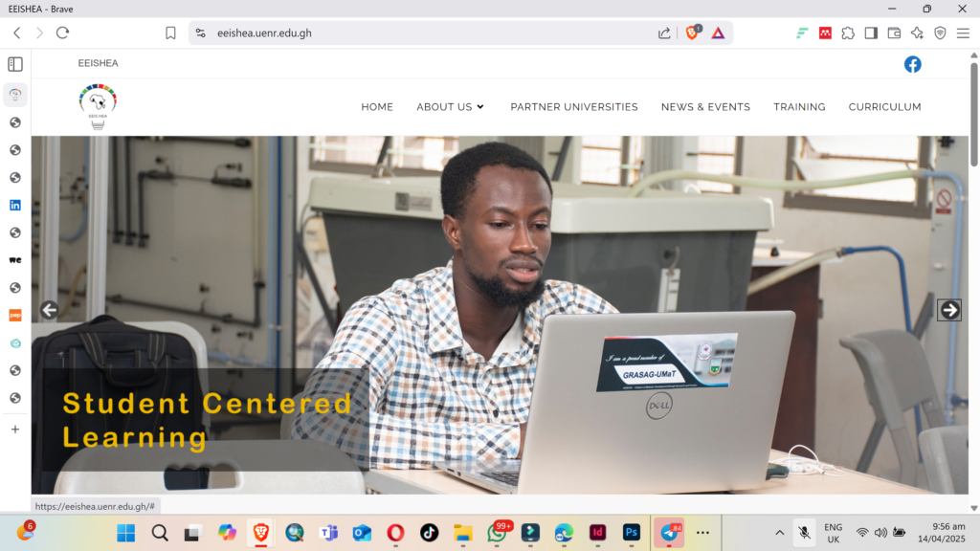980x551 pixels.
Task: Open the Facebook icon link
Action: (912, 64)
